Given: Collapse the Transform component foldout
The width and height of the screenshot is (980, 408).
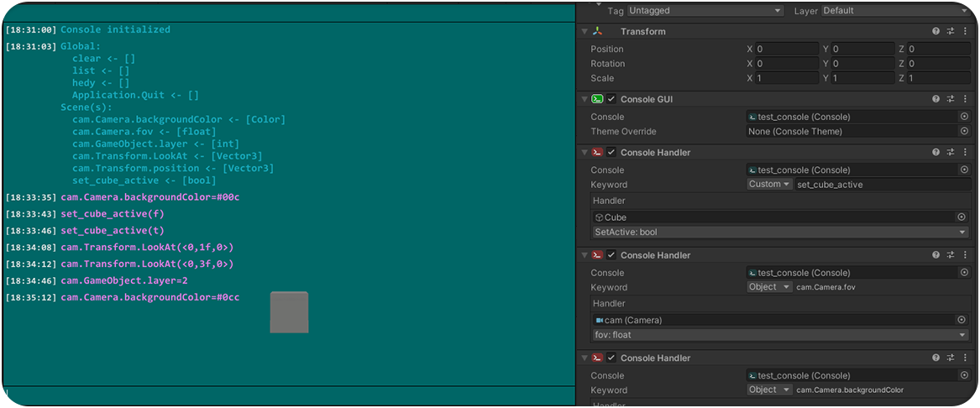Looking at the screenshot, I should [x=584, y=31].
